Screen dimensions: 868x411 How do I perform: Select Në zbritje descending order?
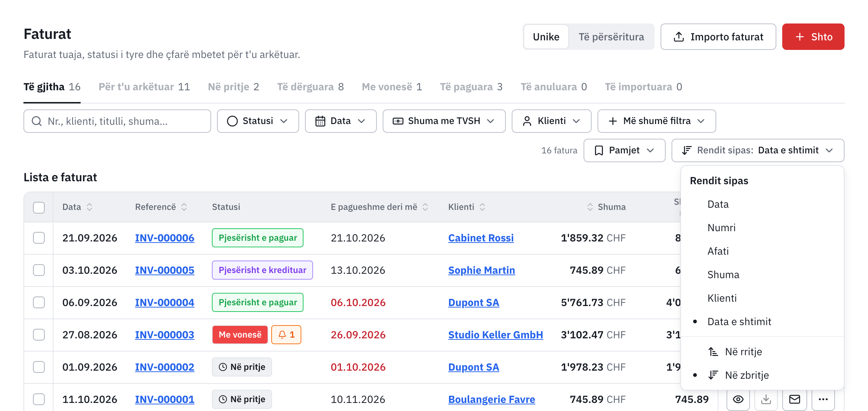click(x=762, y=375)
